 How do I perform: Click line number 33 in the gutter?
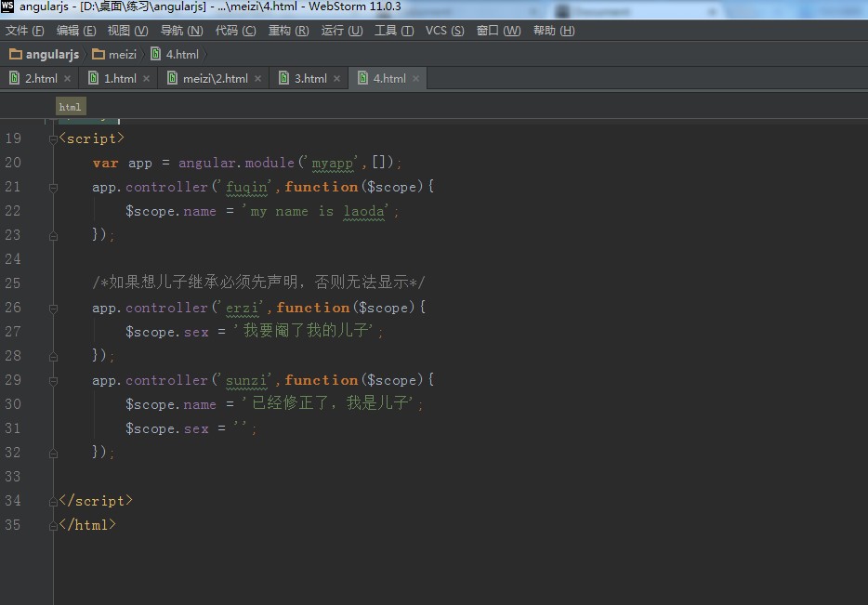pos(13,477)
